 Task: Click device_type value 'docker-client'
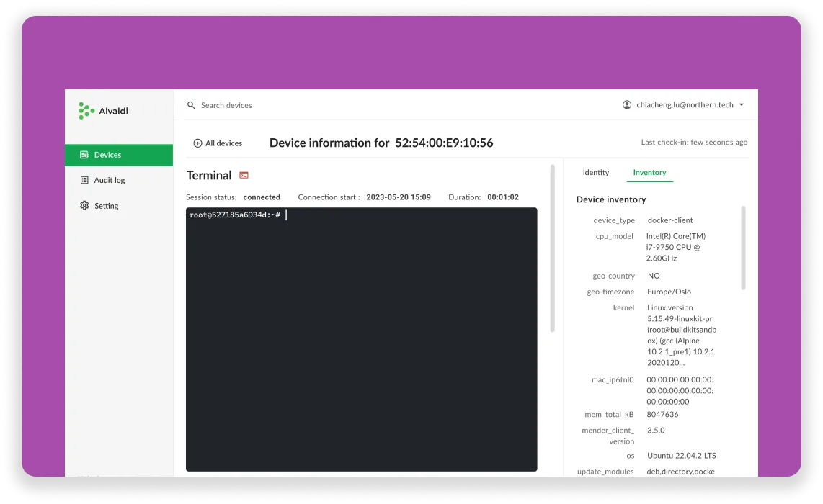[670, 220]
